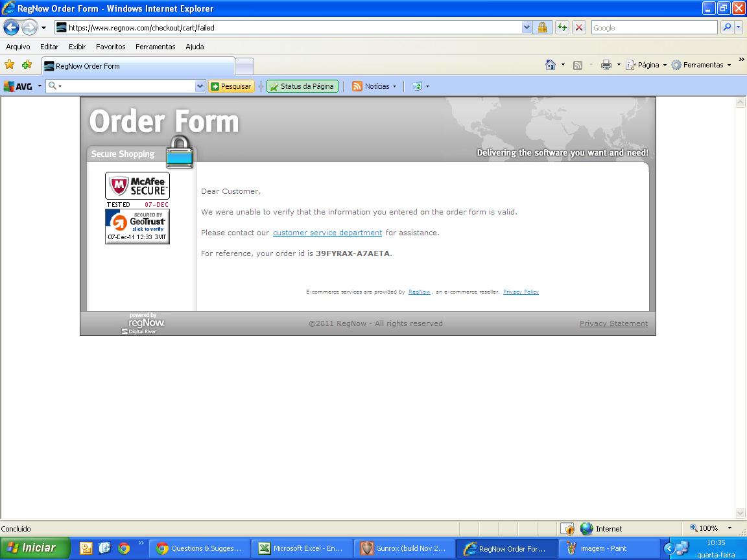Viewport: 747px width, 560px height.
Task: Click the McAfee Secure badge
Action: click(x=137, y=186)
